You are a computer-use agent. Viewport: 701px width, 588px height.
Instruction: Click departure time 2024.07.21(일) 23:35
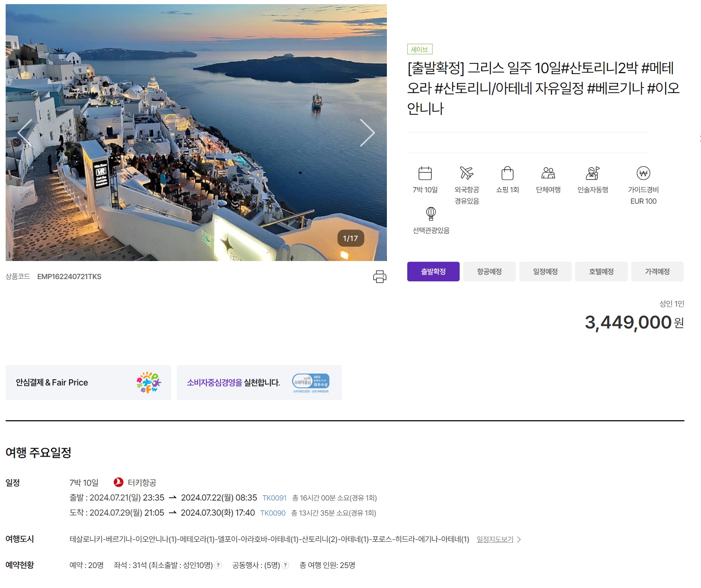coord(127,498)
